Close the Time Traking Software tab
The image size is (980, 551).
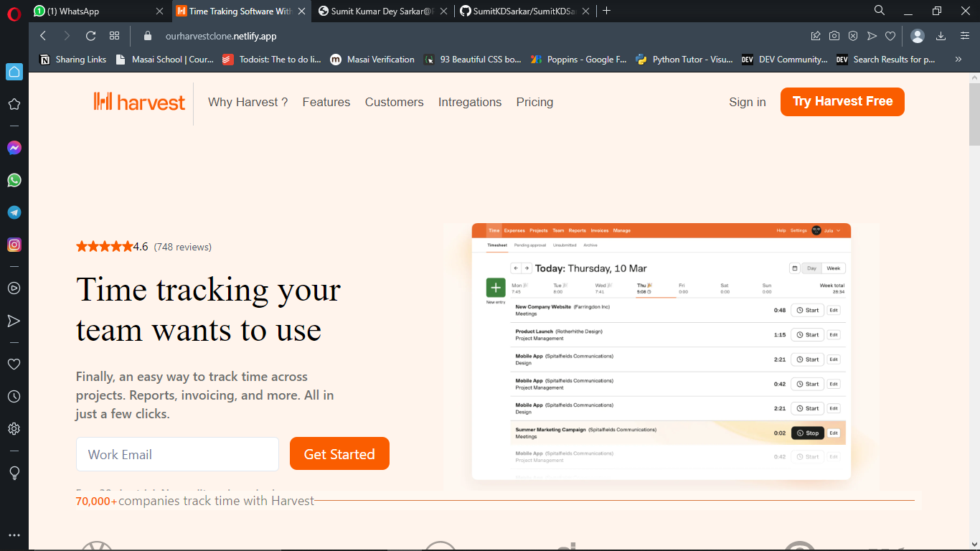tap(302, 11)
